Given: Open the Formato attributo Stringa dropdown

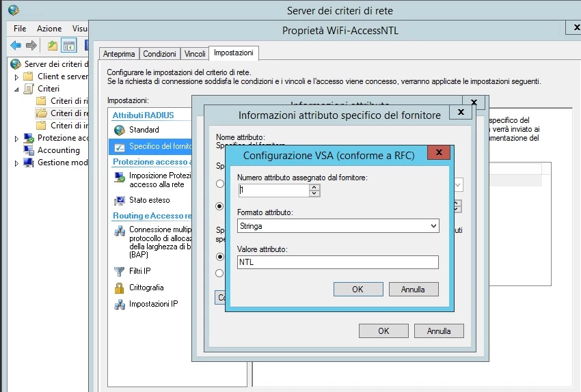Looking at the screenshot, I should pyautogui.click(x=433, y=226).
